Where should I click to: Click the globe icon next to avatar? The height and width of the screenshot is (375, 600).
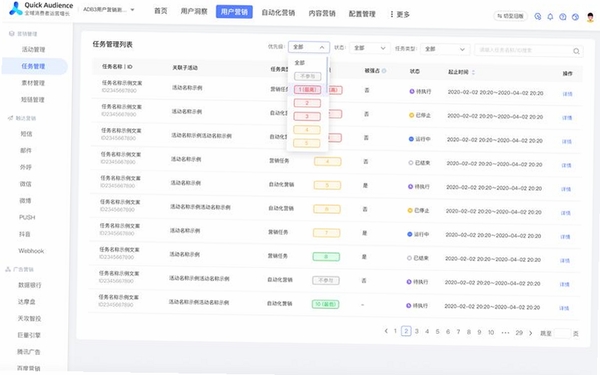pyautogui.click(x=575, y=17)
